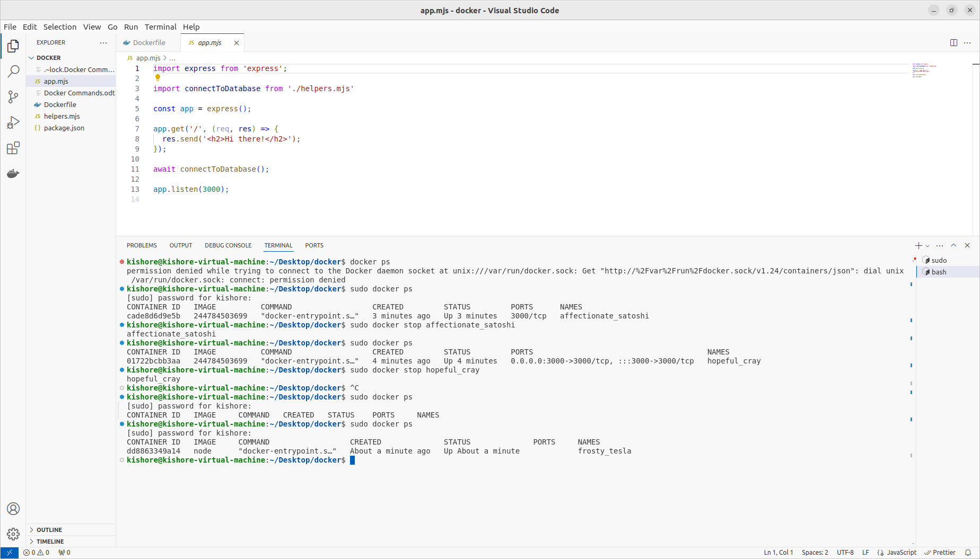Expand the OUTLINE section
Viewport: 980px width, 559px height.
(49, 530)
